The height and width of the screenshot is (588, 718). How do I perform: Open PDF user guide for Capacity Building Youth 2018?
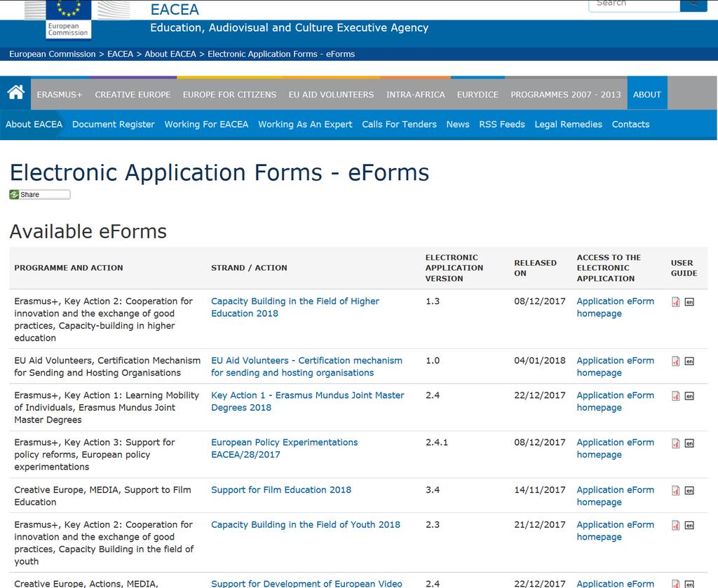coord(675,526)
